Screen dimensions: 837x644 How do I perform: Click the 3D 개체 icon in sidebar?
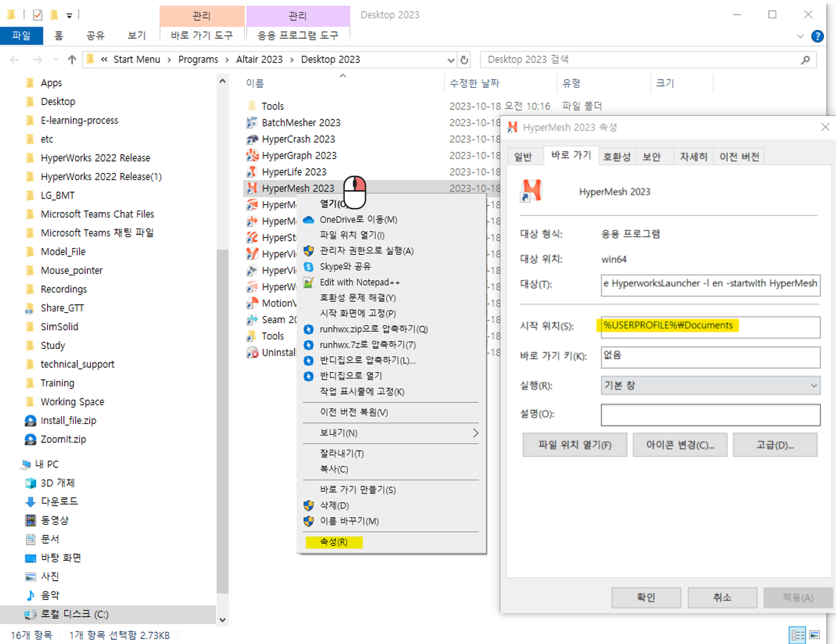pyautogui.click(x=30, y=483)
